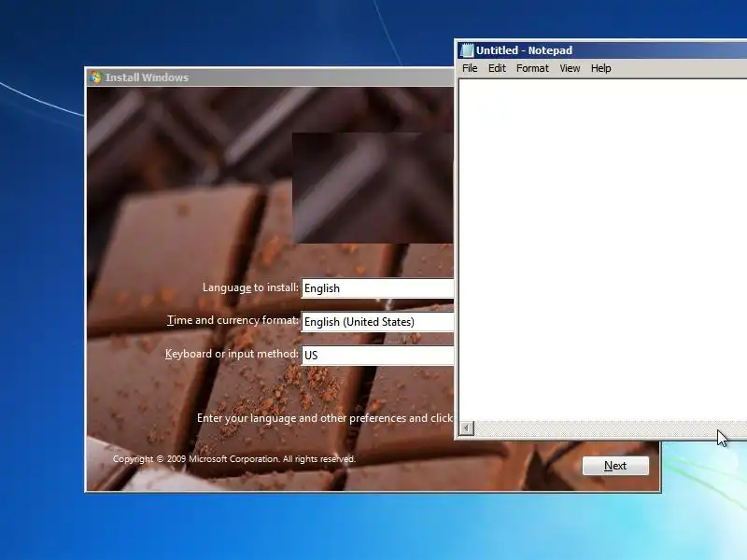Open the Help menu in Notepad
Screen dimensions: 747x560
click(x=600, y=68)
